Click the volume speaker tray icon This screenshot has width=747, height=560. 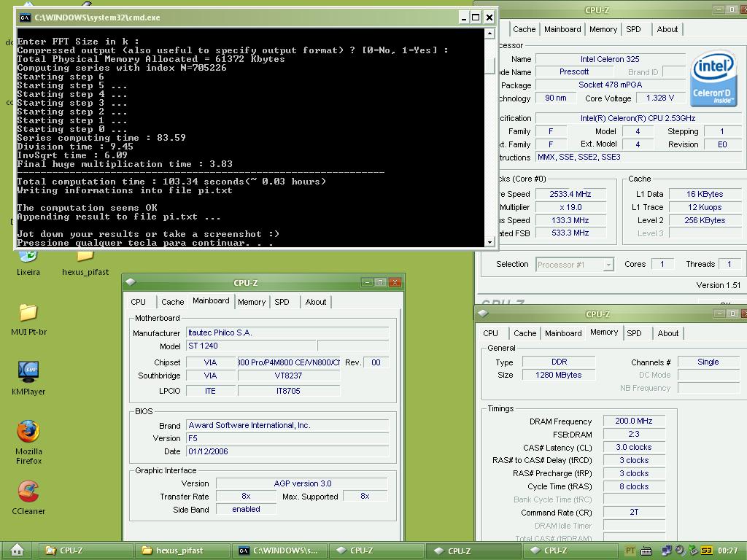tap(680, 551)
